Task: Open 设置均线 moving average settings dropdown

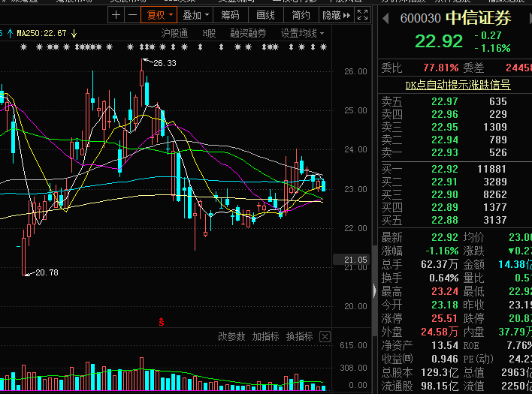Action: pyautogui.click(x=302, y=33)
